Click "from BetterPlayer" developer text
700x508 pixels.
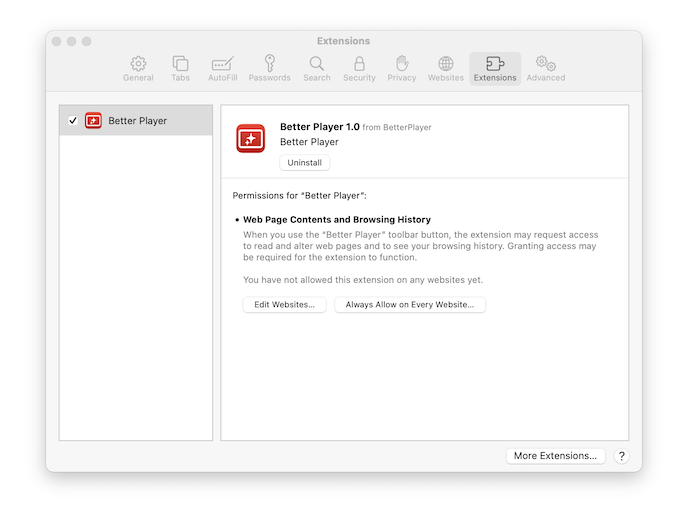(x=397, y=127)
